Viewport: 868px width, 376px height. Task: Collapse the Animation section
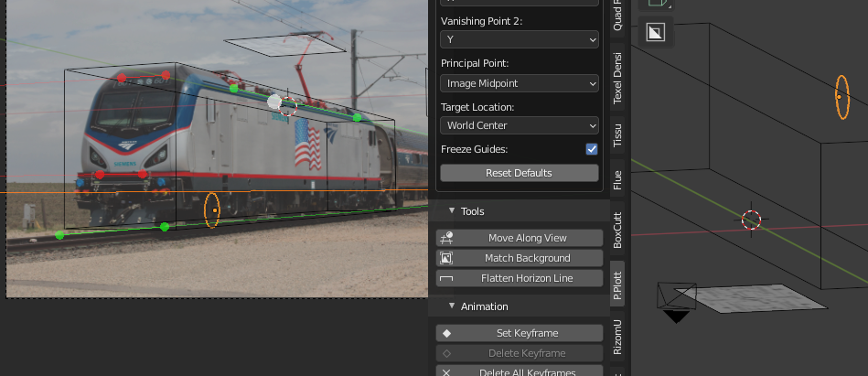452,306
